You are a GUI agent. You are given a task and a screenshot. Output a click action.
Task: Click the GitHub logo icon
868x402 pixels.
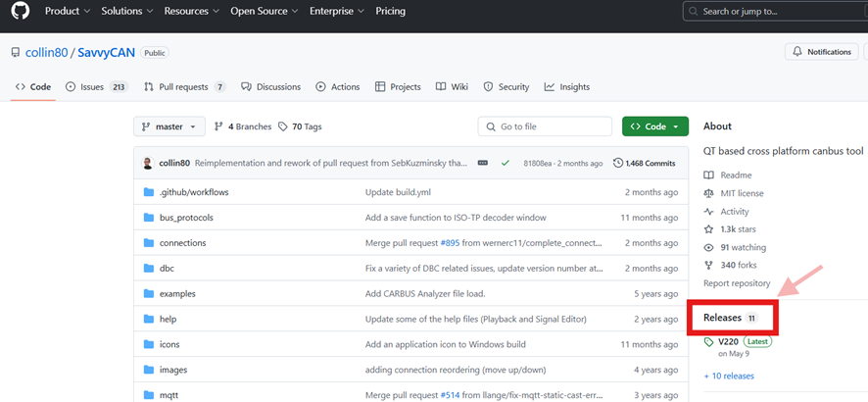pyautogui.click(x=21, y=12)
